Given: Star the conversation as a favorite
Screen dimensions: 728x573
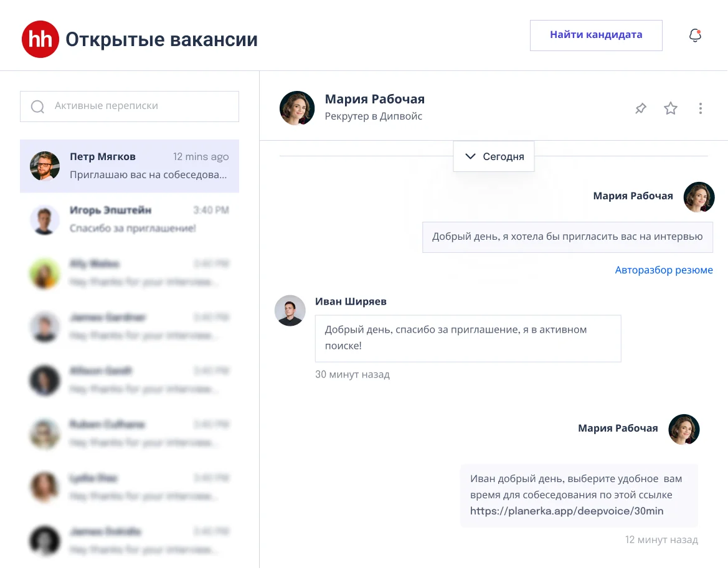Looking at the screenshot, I should (671, 108).
